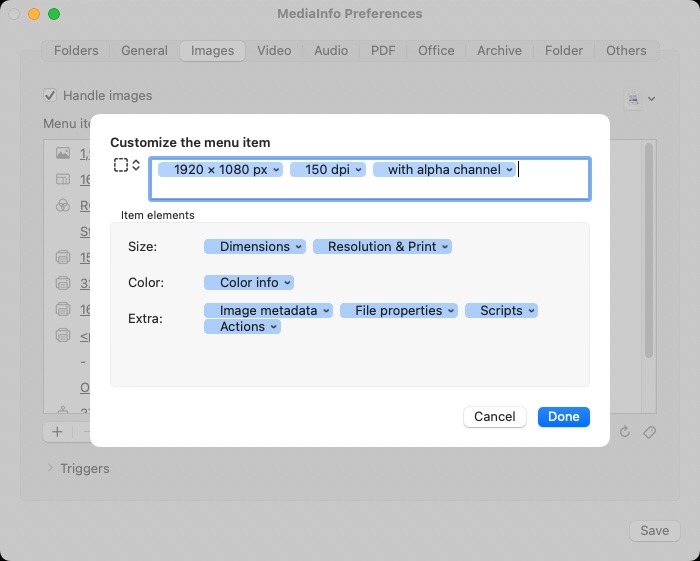The width and height of the screenshot is (700, 561).
Task: Open the Scripts element dropdown
Action: tap(531, 311)
